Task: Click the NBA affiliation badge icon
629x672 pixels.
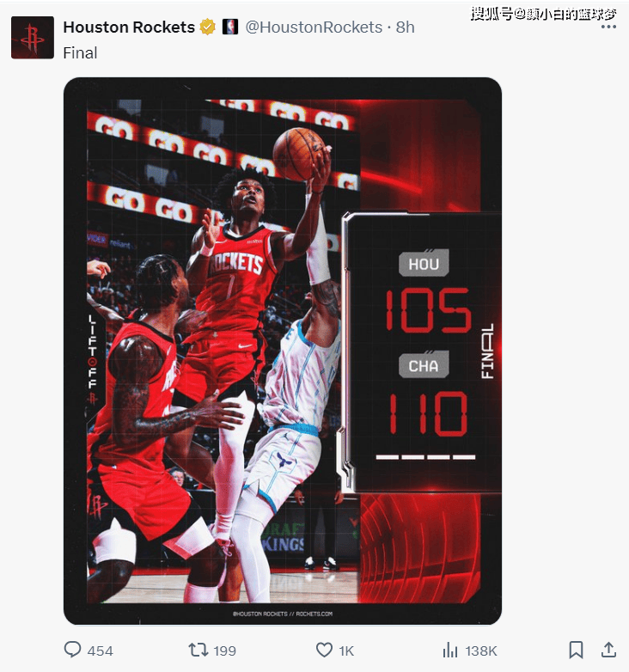Action: pyautogui.click(x=230, y=27)
